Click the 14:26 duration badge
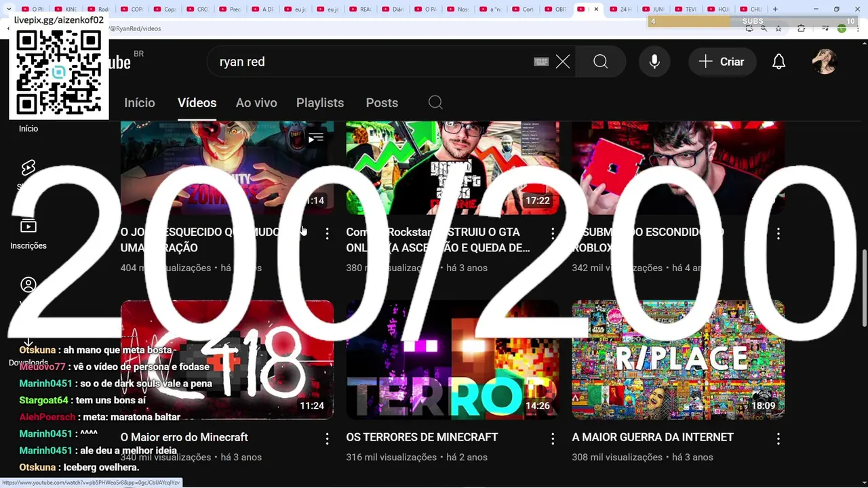This screenshot has width=868, height=488. coord(537,405)
